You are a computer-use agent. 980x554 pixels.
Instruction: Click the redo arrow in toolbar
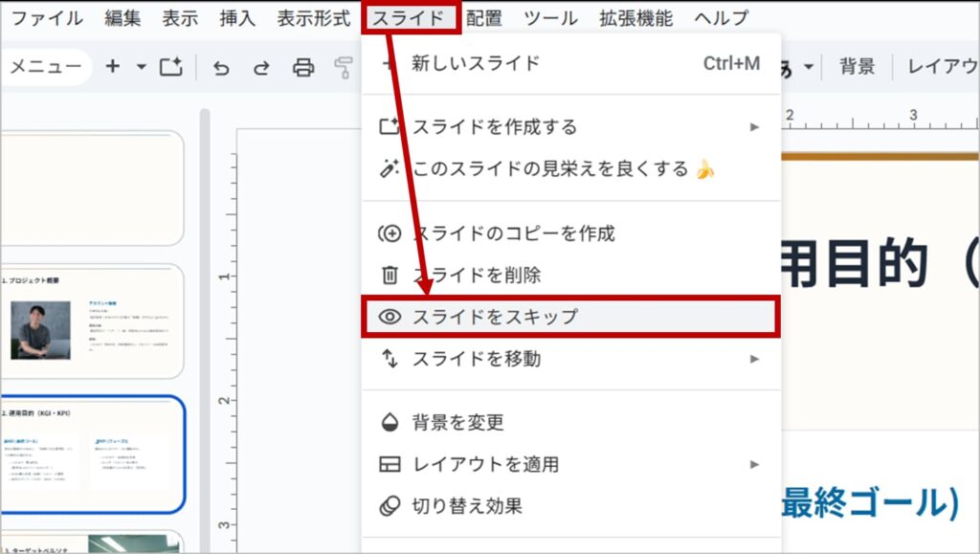(x=261, y=67)
